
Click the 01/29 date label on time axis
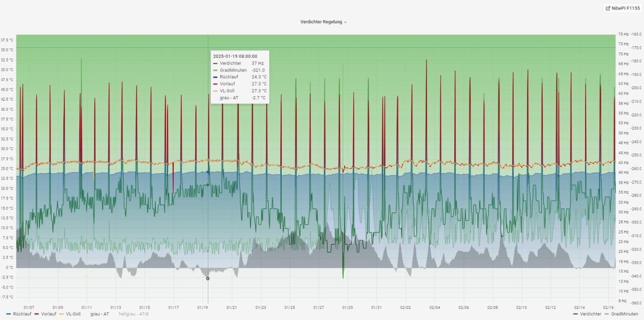coord(347,307)
